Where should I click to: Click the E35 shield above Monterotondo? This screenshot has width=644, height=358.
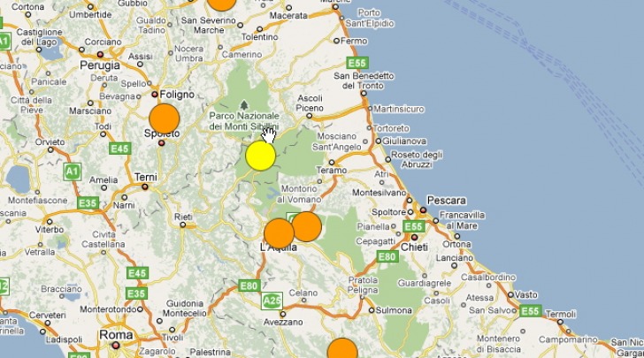click(x=136, y=293)
